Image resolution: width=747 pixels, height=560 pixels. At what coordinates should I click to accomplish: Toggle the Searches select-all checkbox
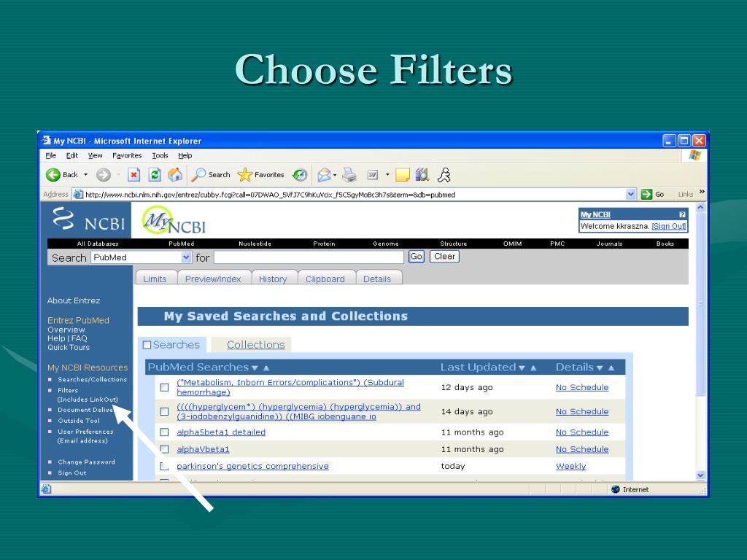(147, 345)
